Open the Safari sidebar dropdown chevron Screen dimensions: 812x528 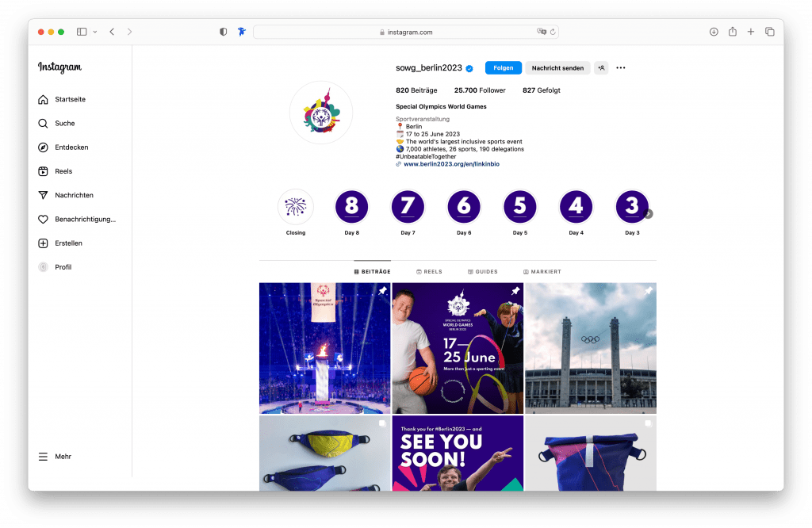[95, 32]
